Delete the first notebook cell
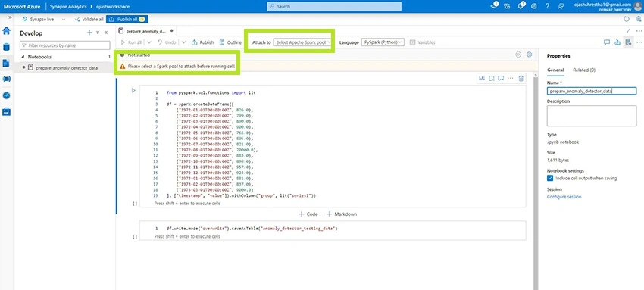This screenshot has height=290, width=644. coord(521,78)
